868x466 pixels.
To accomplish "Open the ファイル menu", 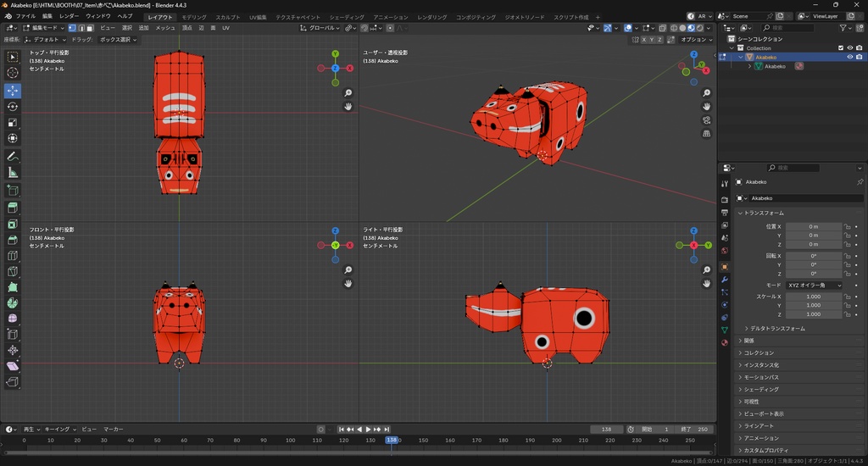I will click(x=25, y=16).
